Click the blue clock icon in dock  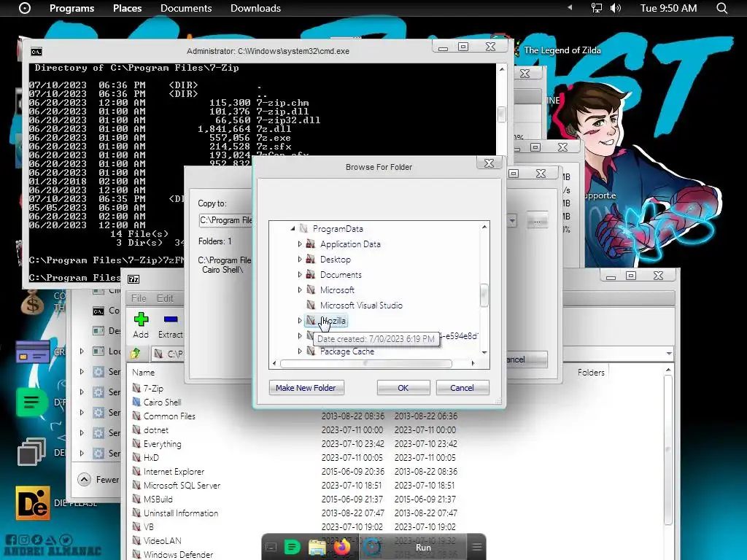(x=372, y=547)
